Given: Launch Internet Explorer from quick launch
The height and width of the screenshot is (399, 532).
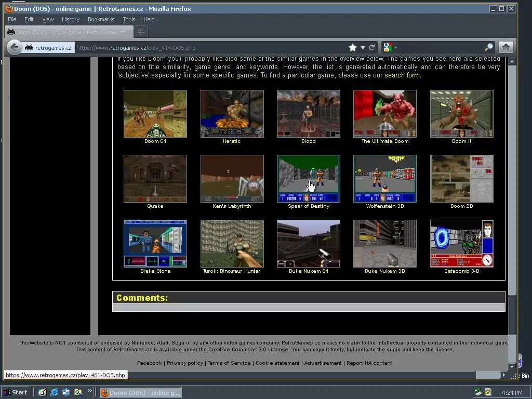Looking at the screenshot, I should 54,393.
